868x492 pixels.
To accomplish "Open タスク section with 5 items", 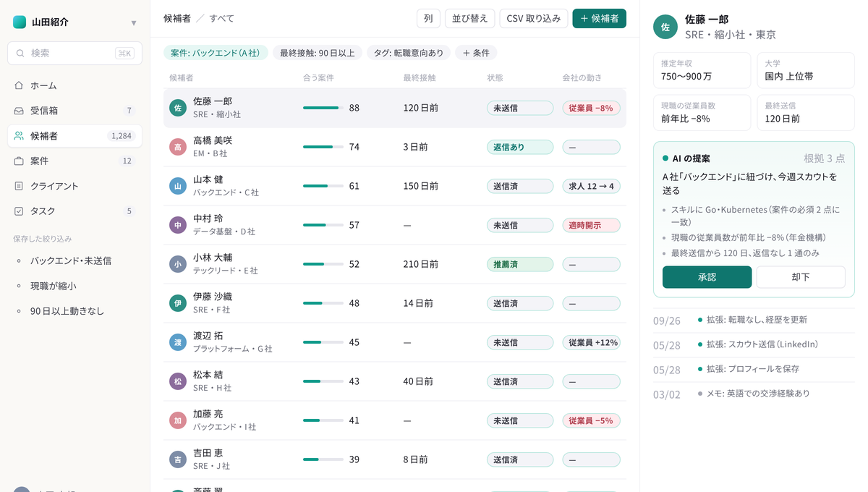I will [75, 211].
